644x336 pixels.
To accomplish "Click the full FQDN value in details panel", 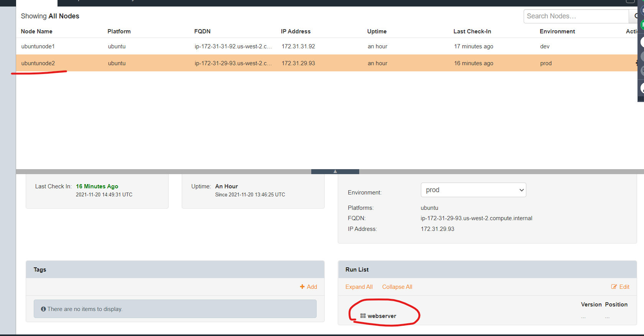I will pos(476,218).
